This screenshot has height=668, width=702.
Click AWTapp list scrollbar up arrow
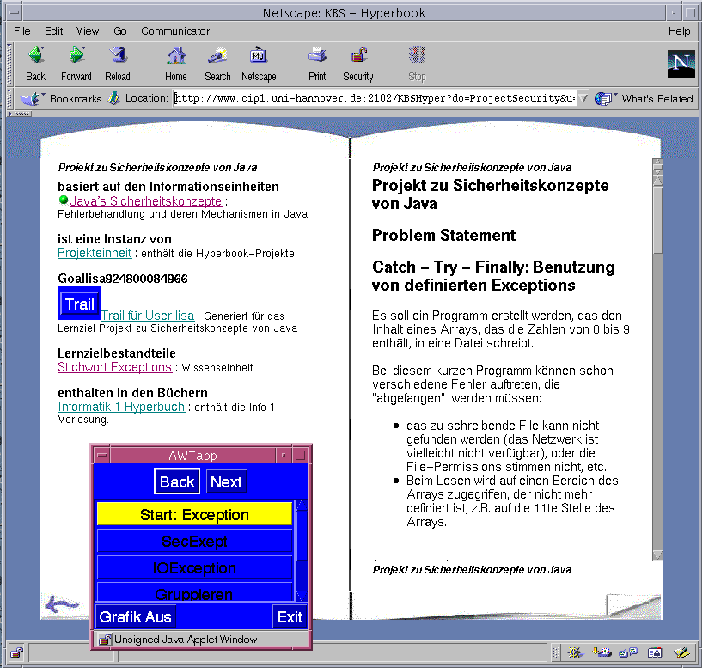coord(301,505)
